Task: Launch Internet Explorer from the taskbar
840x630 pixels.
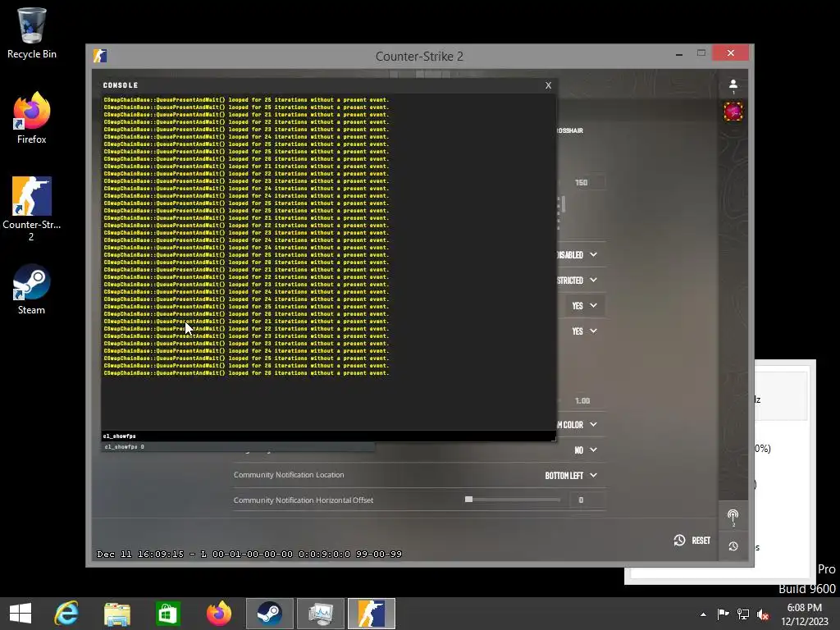Action: [66, 614]
